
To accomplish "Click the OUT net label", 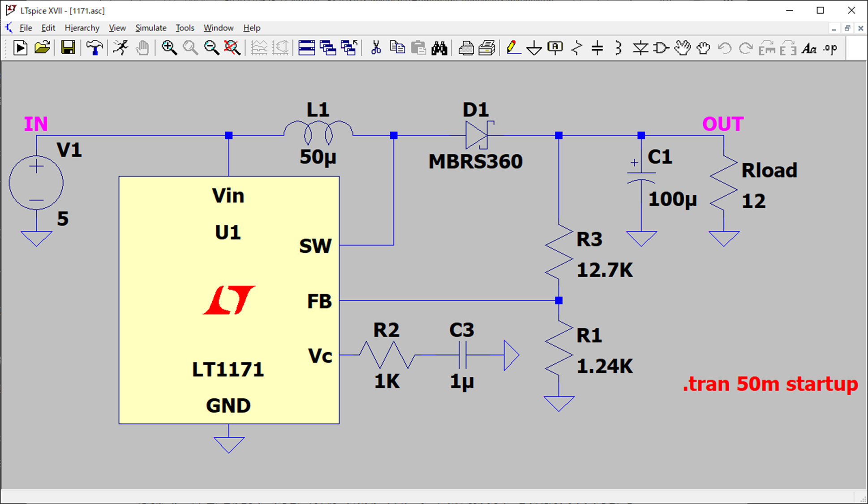I will 722,124.
